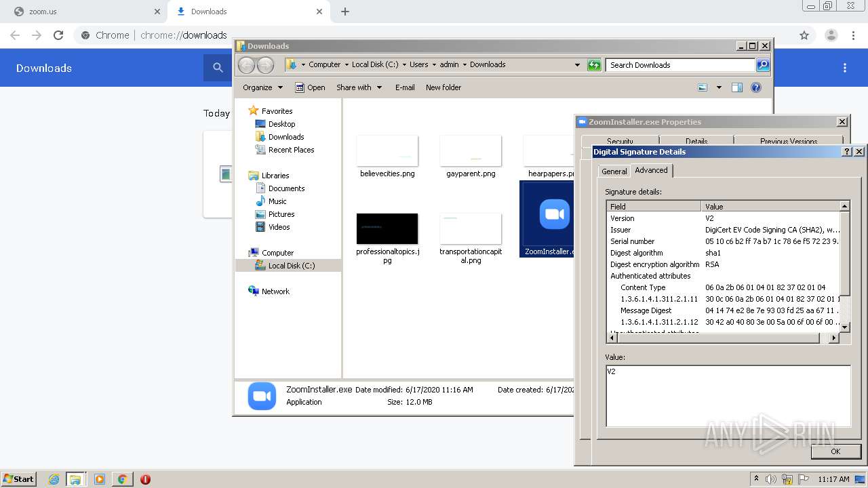Select Desktop in Favorites

(281, 124)
